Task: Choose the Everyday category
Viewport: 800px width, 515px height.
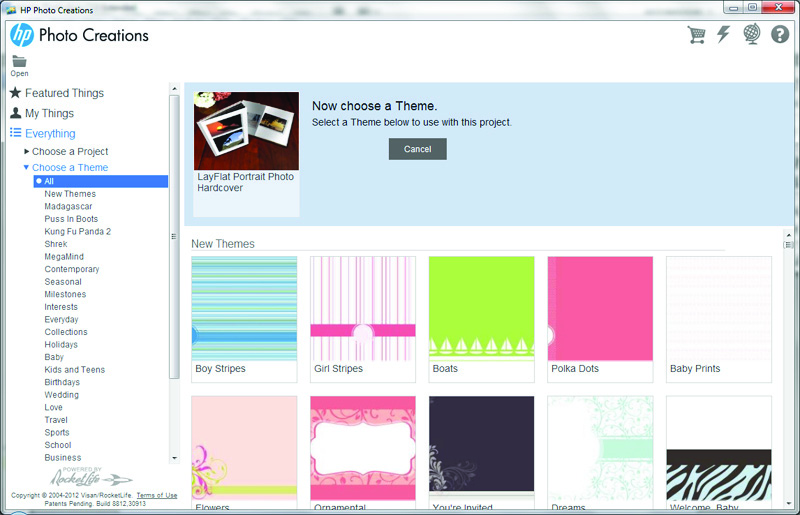Action: pos(61,320)
